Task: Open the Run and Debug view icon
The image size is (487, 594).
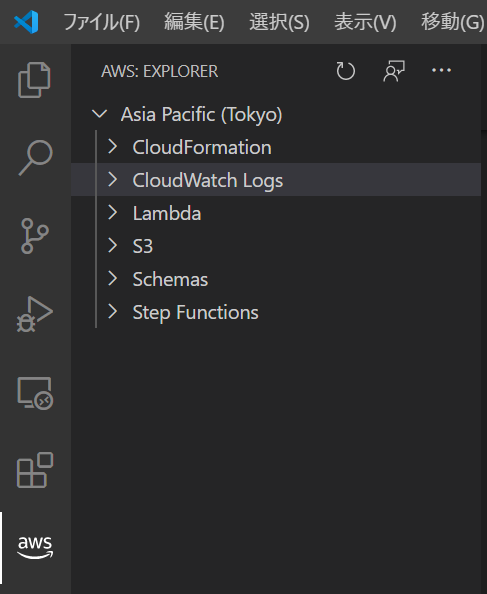Action: pyautogui.click(x=34, y=314)
